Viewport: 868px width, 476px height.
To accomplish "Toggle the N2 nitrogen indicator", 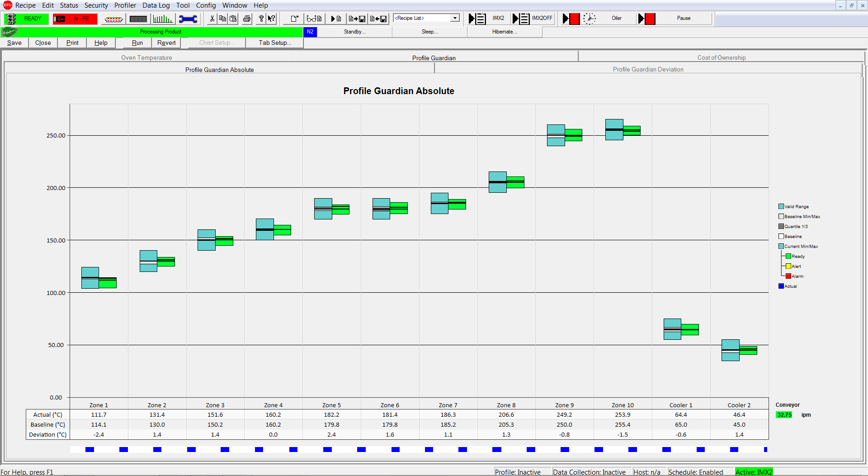I will click(310, 32).
